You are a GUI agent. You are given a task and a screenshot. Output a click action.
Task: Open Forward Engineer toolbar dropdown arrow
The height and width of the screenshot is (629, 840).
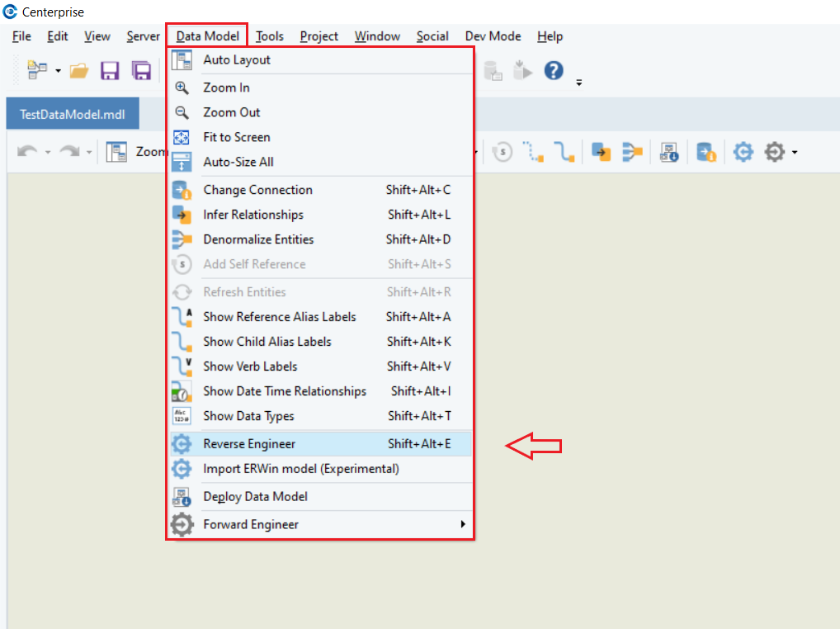(x=795, y=153)
